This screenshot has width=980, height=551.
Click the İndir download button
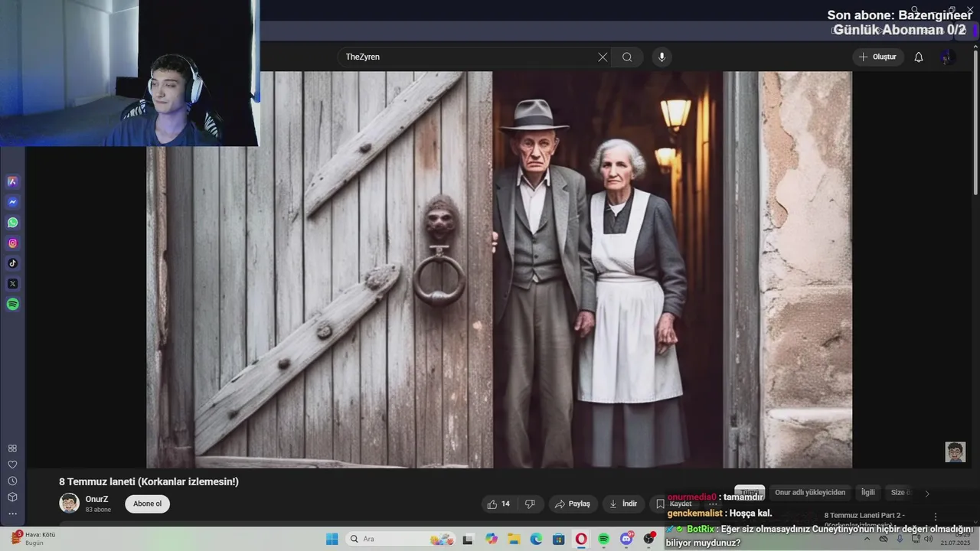(623, 504)
